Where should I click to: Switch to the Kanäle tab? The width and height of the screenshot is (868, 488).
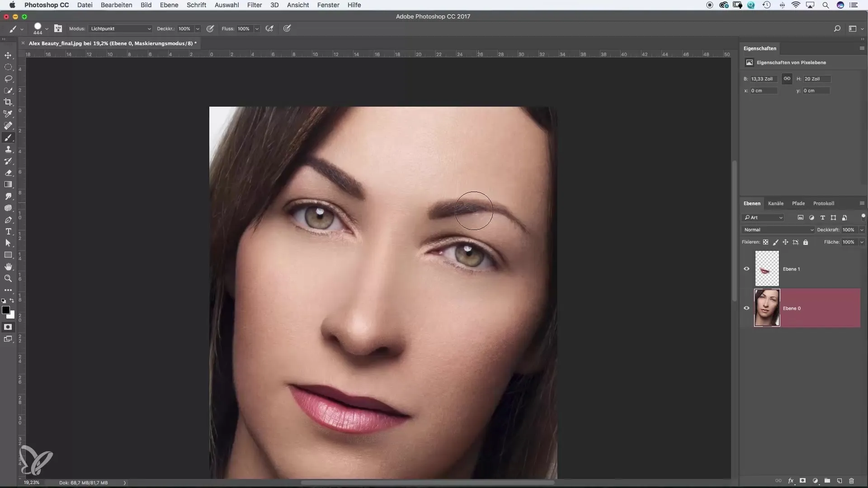click(x=776, y=203)
